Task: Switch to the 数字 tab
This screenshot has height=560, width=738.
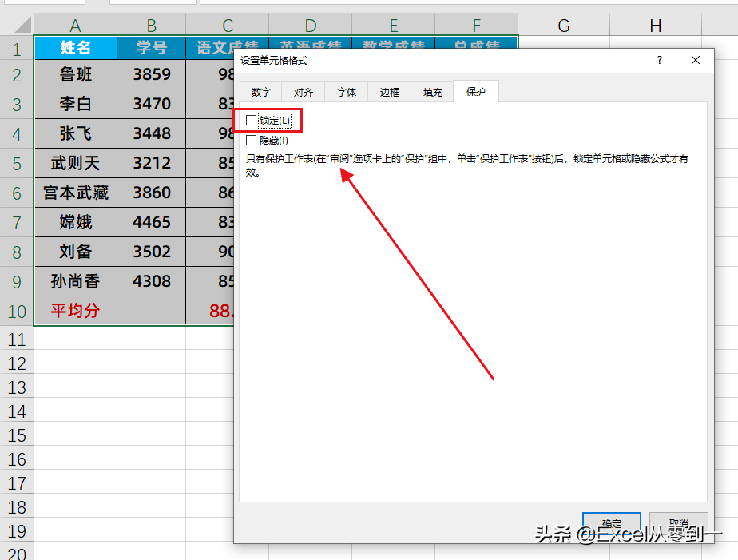Action: (260, 92)
